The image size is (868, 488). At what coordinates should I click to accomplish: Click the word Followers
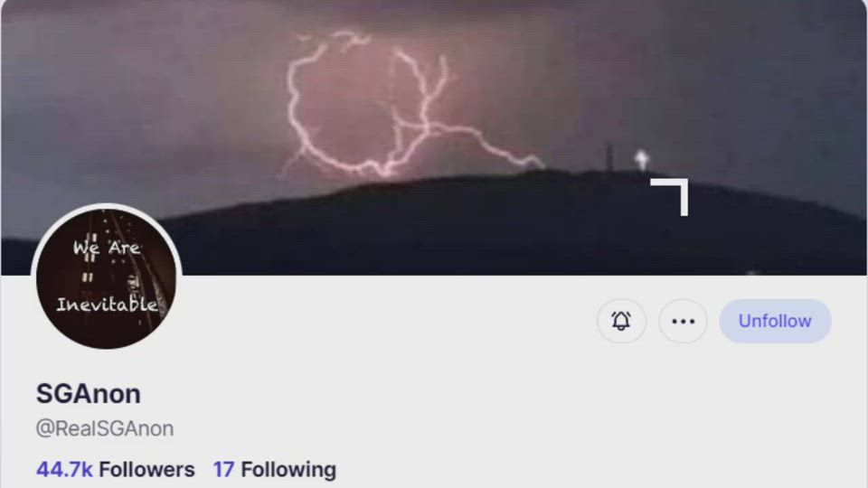tap(146, 469)
